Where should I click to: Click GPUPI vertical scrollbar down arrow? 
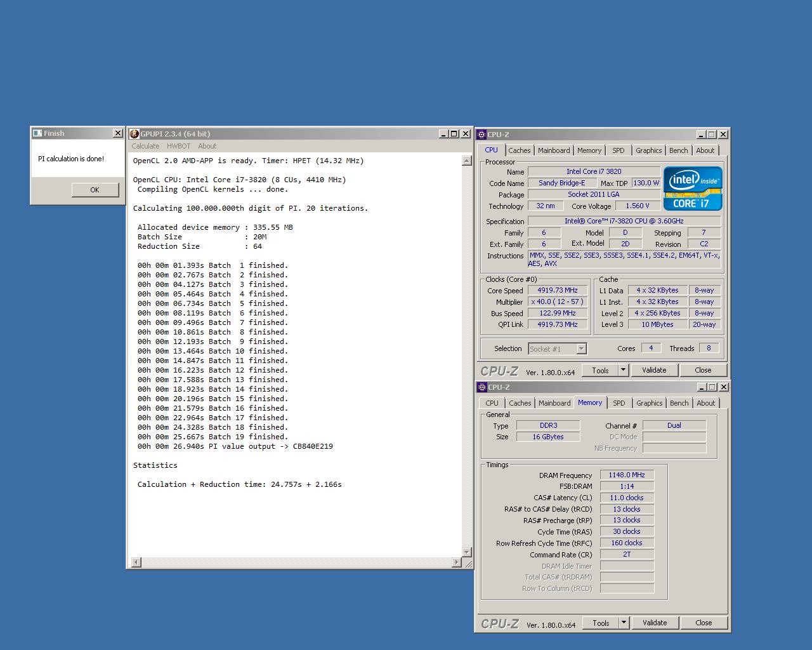pyautogui.click(x=467, y=552)
